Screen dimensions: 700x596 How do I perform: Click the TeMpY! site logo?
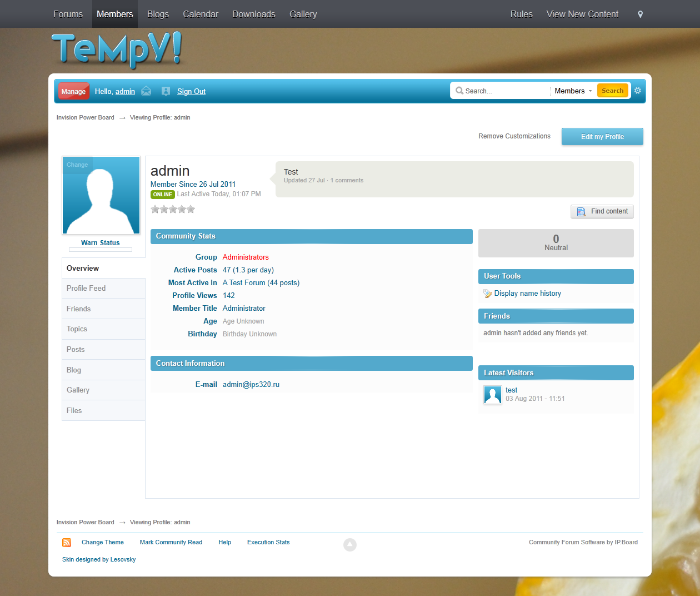[117, 50]
